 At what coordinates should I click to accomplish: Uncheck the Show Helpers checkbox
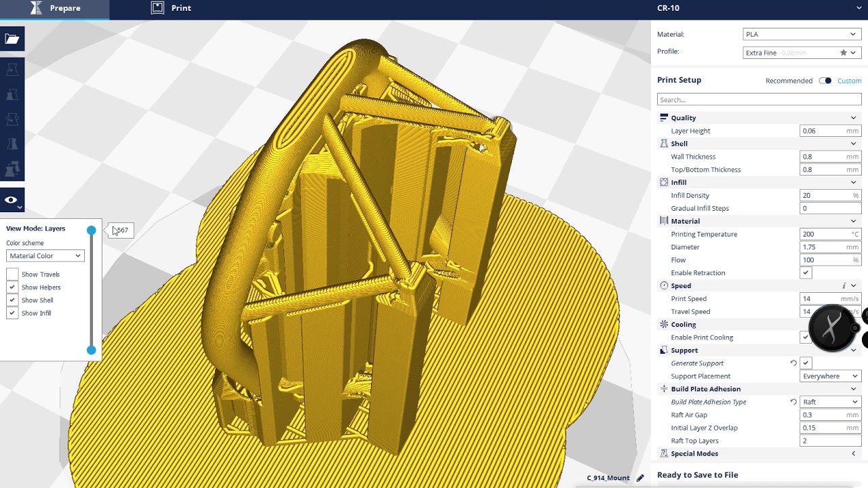click(12, 287)
